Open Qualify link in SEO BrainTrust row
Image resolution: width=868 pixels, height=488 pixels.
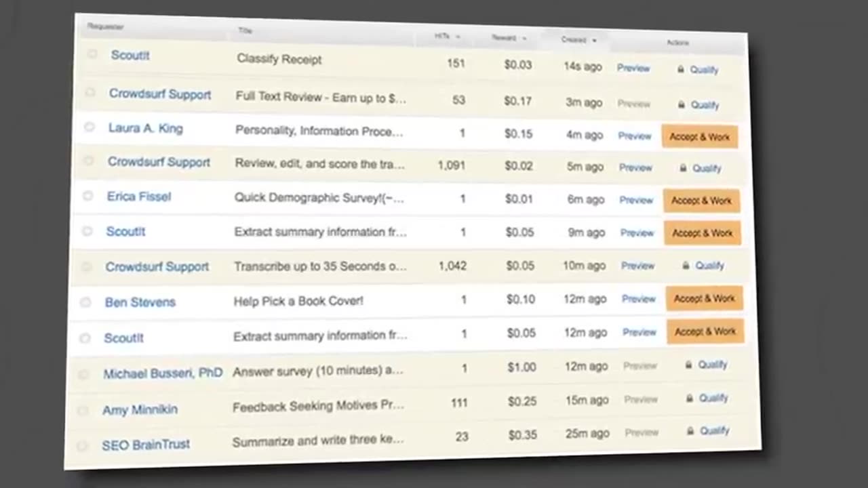tap(715, 430)
